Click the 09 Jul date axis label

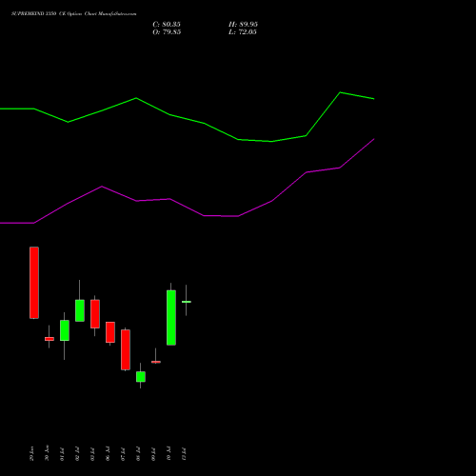click(153, 454)
